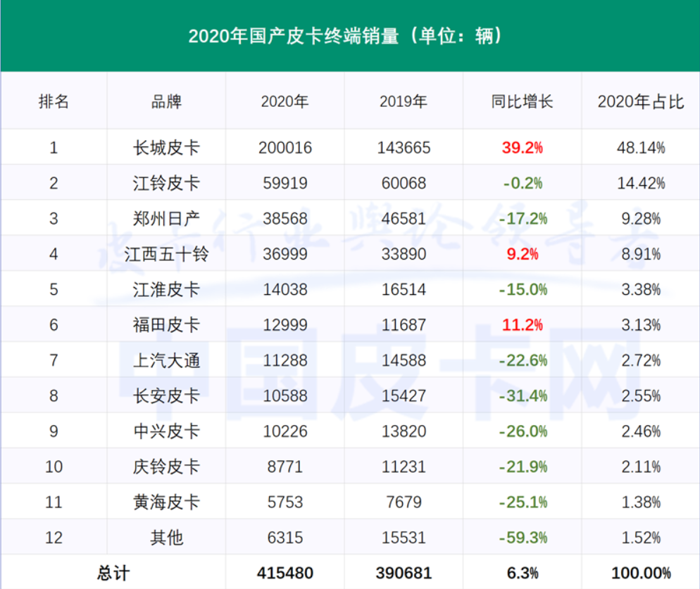Click the value 14588
The image size is (700, 589).
404,360
